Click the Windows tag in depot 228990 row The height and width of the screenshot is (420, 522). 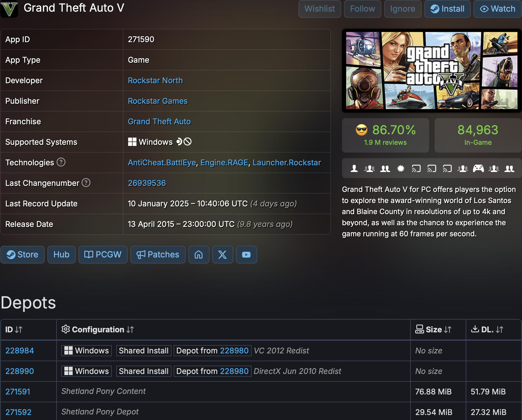[x=87, y=371]
